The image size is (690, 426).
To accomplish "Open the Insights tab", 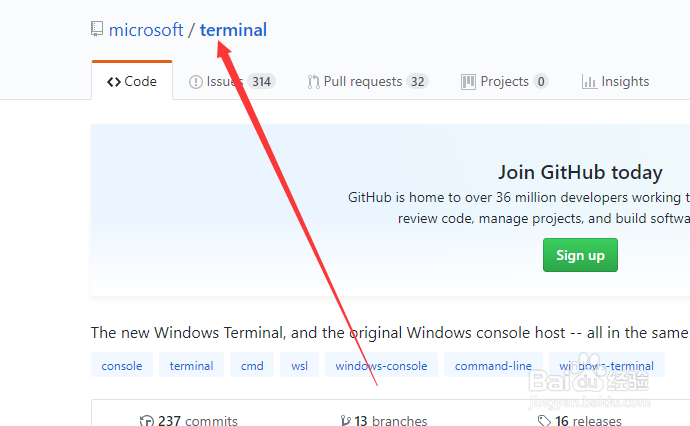I will click(616, 82).
